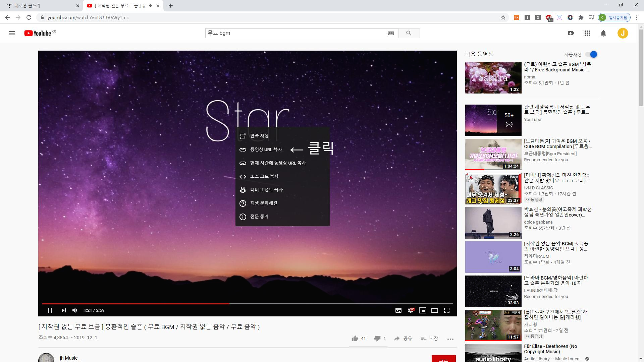Click the page vertical scrollbar

pyautogui.click(x=641, y=67)
